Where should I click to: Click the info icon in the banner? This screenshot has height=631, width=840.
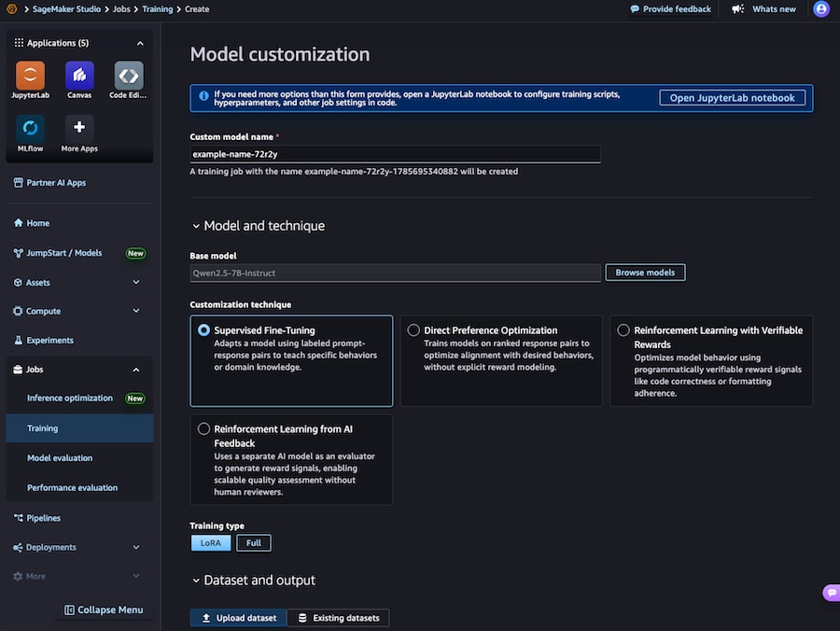(x=203, y=96)
